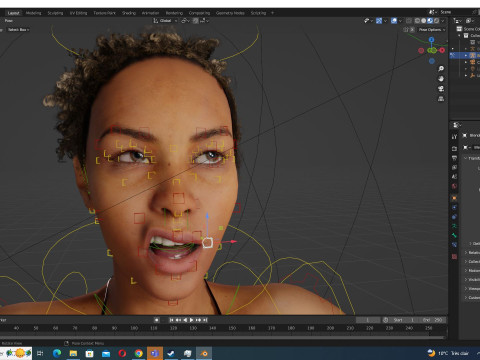
Task: Open the pivot point dropdown
Action: point(185,21)
